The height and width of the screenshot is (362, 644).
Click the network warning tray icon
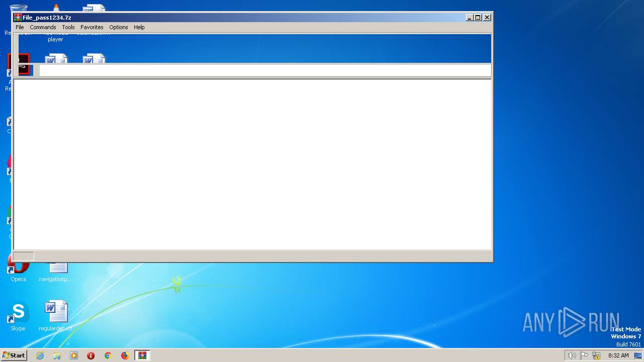[x=596, y=355]
